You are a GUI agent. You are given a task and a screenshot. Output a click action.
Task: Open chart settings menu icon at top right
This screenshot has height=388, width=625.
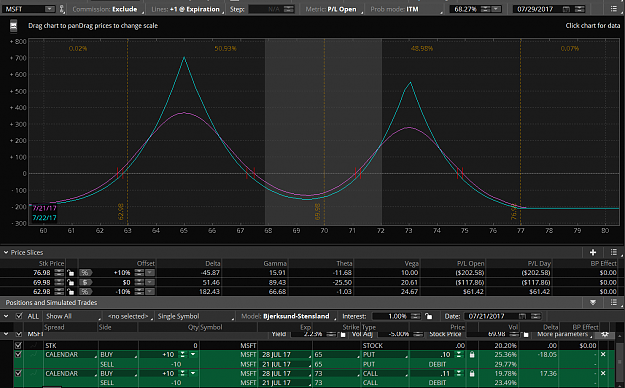[x=614, y=9]
